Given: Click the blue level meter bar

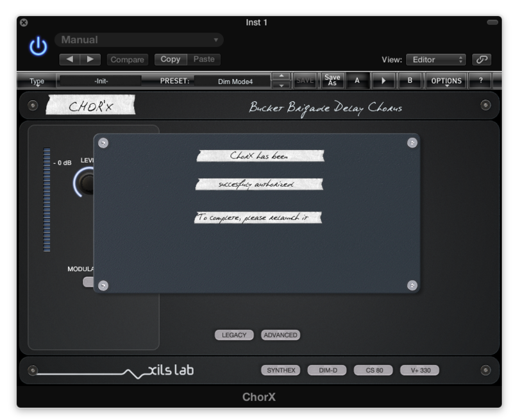Looking at the screenshot, I should 47,199.
